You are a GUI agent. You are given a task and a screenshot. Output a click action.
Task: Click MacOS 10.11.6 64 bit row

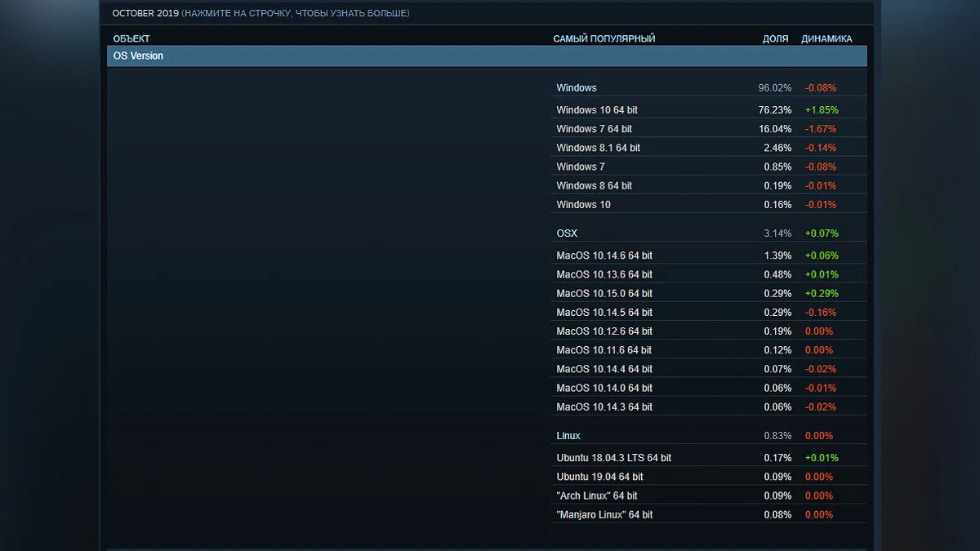pos(709,349)
